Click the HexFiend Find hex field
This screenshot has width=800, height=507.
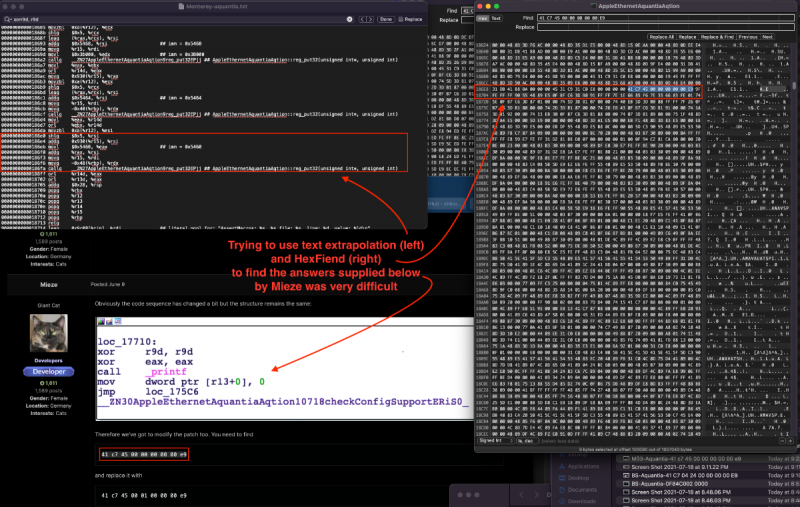[x=665, y=18]
